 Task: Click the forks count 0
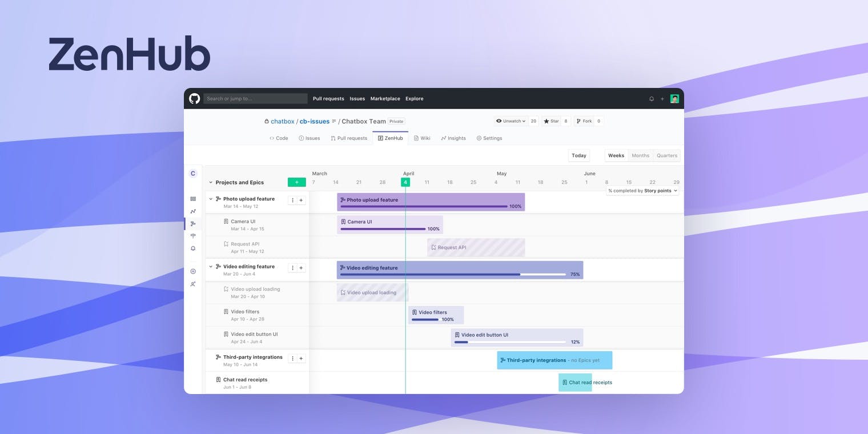[599, 121]
